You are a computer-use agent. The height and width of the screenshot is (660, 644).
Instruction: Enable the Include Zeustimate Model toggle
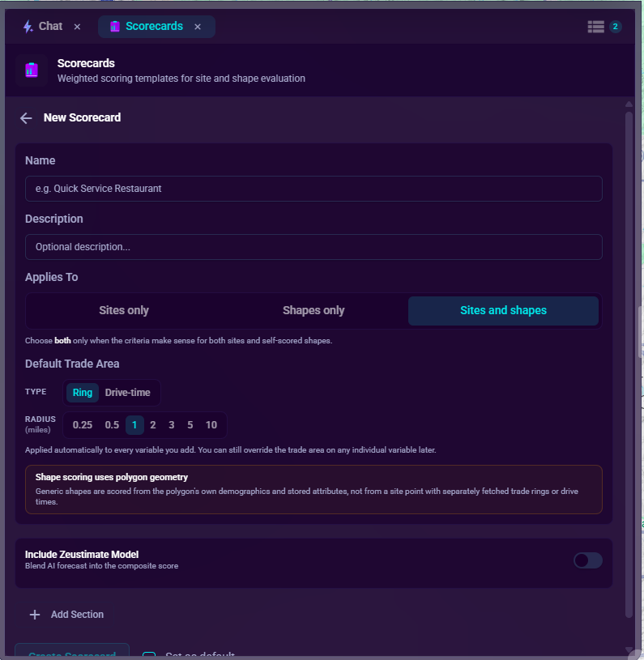587,560
